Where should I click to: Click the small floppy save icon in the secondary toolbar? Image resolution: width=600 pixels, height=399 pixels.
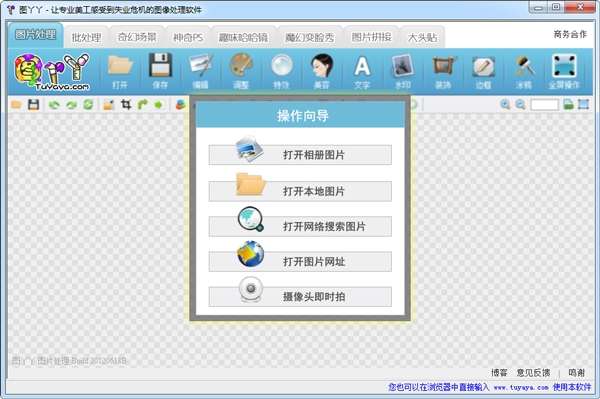tap(34, 104)
